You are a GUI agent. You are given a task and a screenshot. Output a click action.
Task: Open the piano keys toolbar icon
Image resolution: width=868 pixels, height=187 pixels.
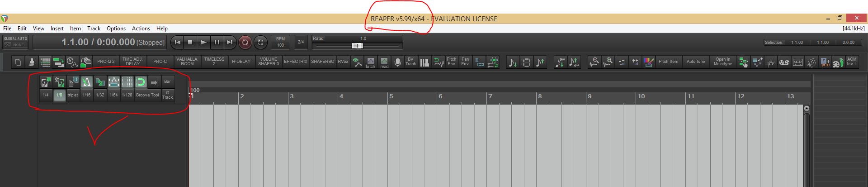point(424,62)
